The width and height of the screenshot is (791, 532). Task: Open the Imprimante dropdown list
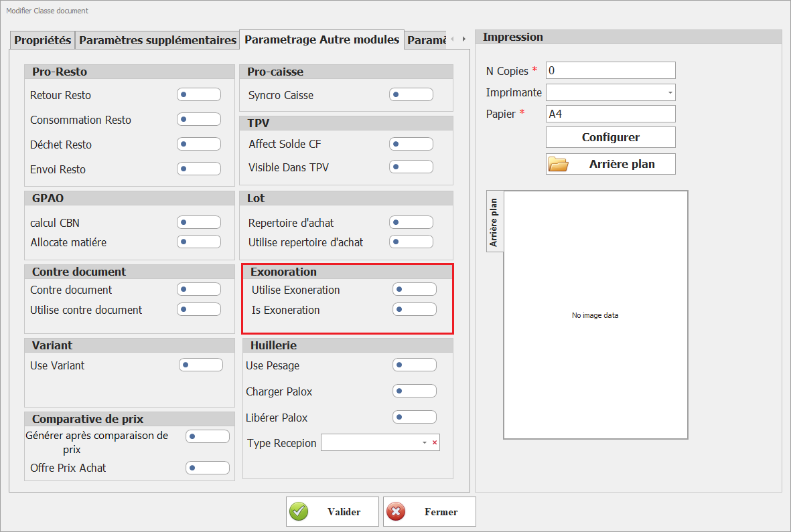[x=670, y=92]
